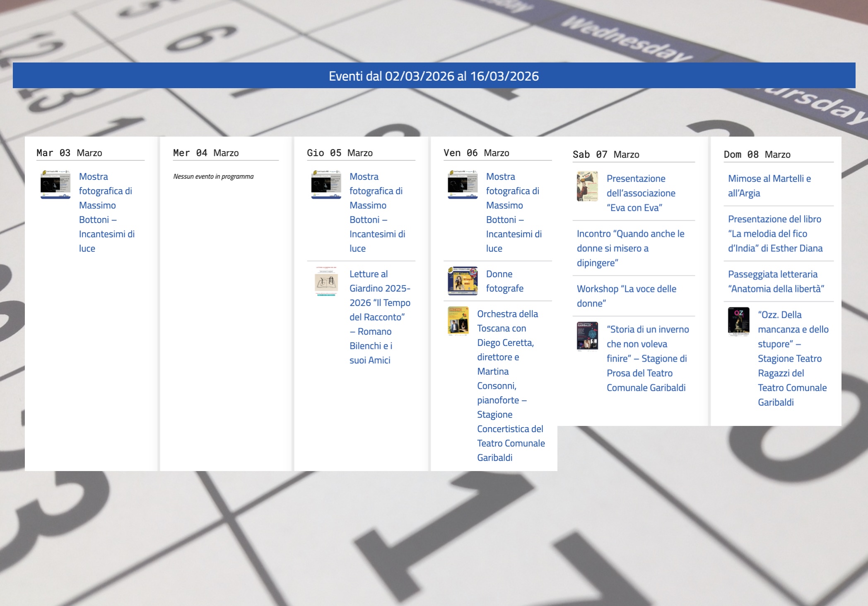Open the Thursday 05 Marzo Bottoni exhibition thumbnail

pyautogui.click(x=326, y=185)
